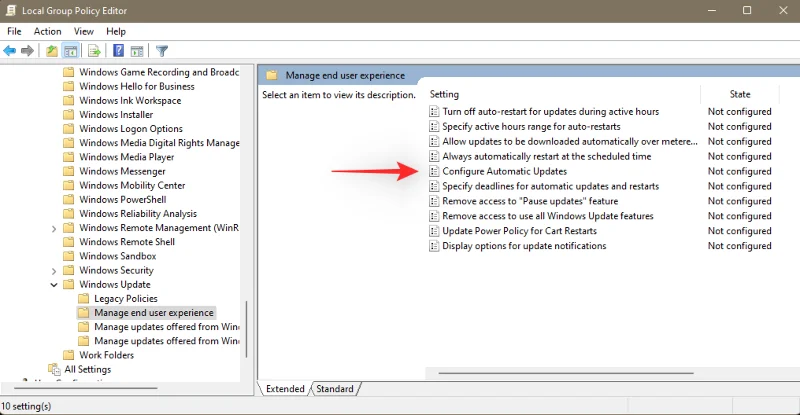Screen dimensions: 800x415
Task: Select Specify active hours range for auto-restarts
Action: tap(531, 127)
